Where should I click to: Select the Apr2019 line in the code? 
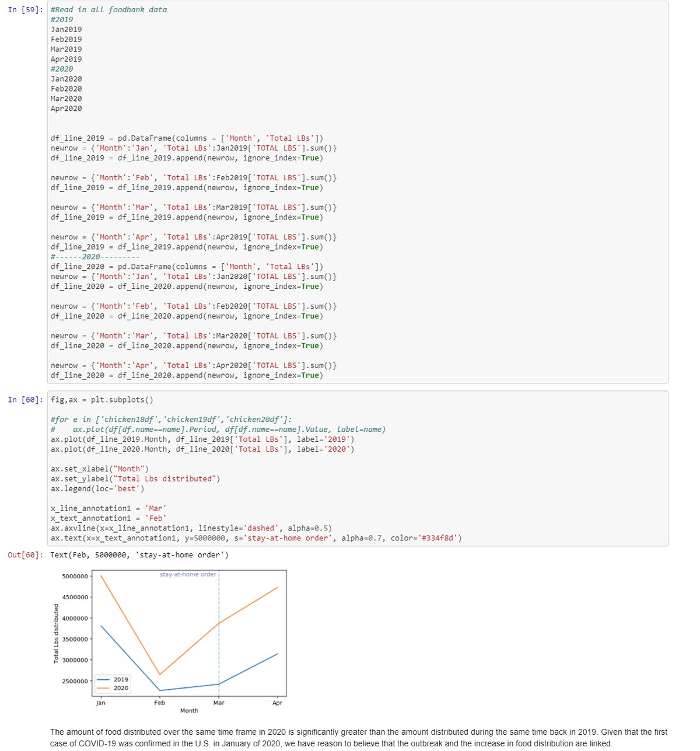(66, 60)
